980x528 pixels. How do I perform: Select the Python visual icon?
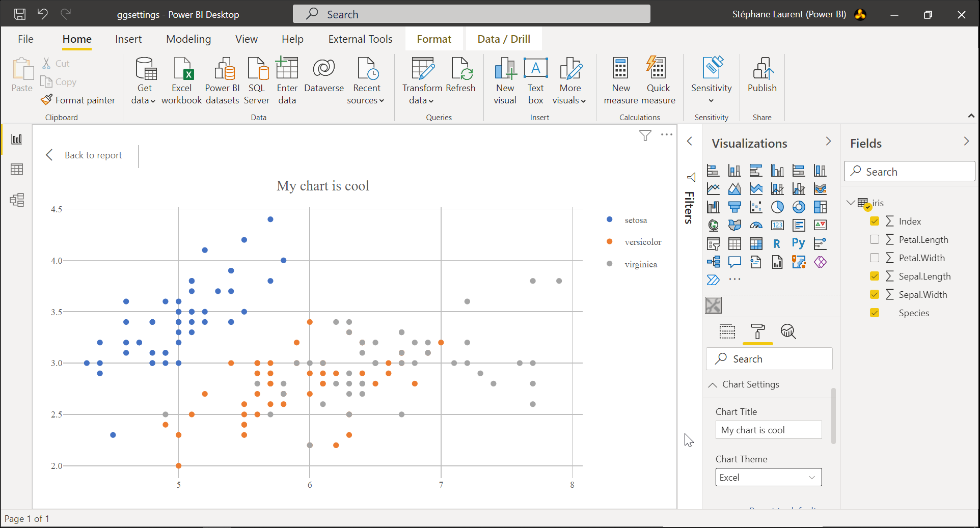point(799,243)
